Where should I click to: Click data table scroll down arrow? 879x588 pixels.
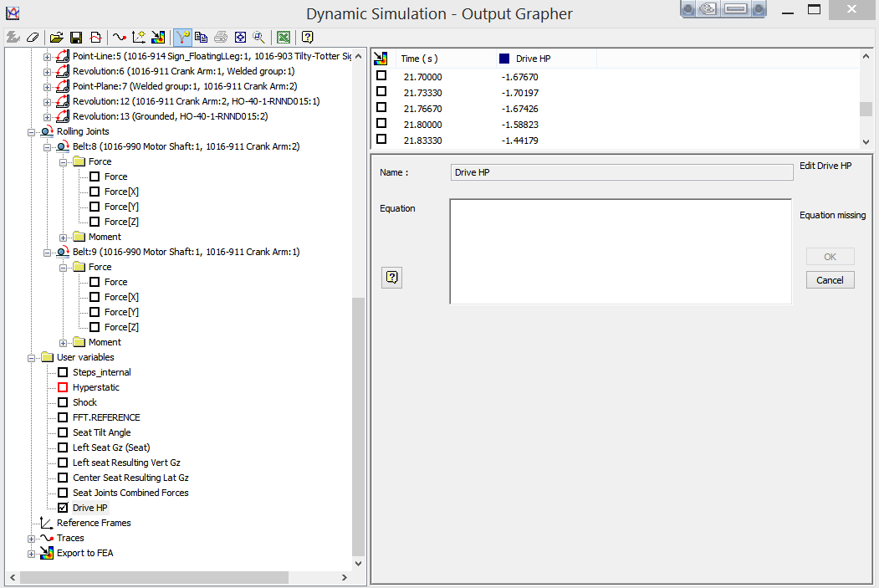(866, 142)
